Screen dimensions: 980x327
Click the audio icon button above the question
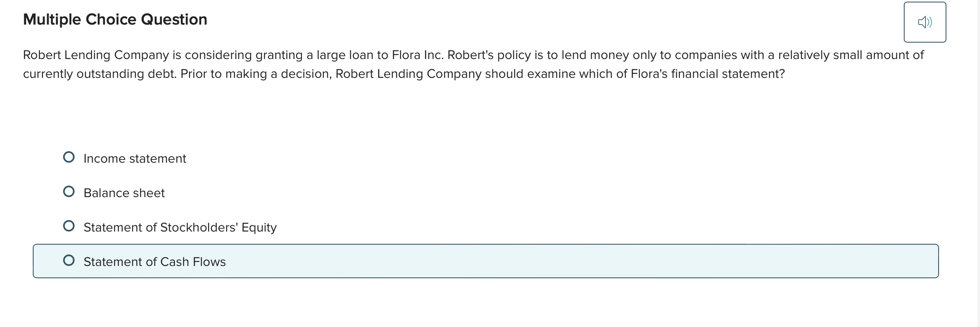[x=925, y=22]
